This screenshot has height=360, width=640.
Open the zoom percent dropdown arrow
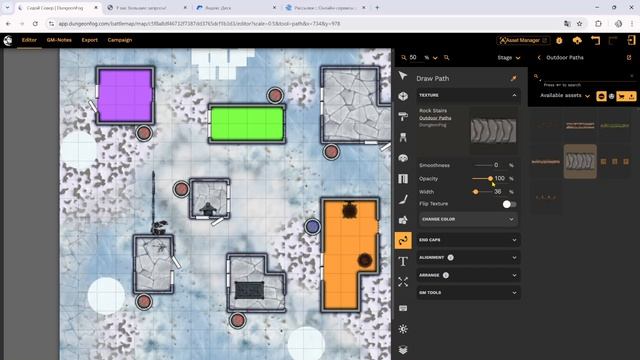435,58
